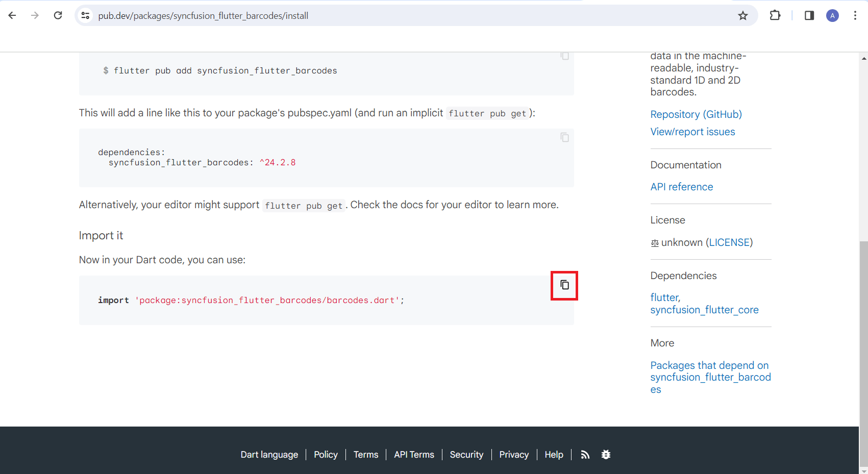Image resolution: width=868 pixels, height=474 pixels.
Task: Open the LICENSE link
Action: coord(729,243)
